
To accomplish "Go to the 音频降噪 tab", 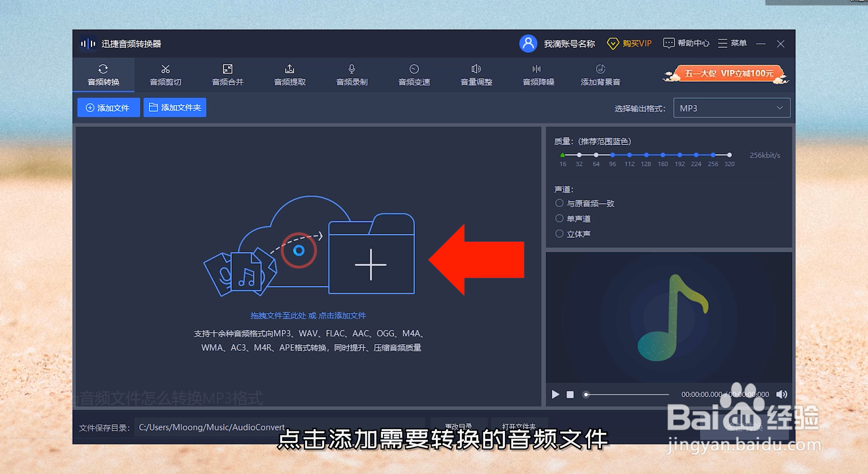I will point(538,75).
